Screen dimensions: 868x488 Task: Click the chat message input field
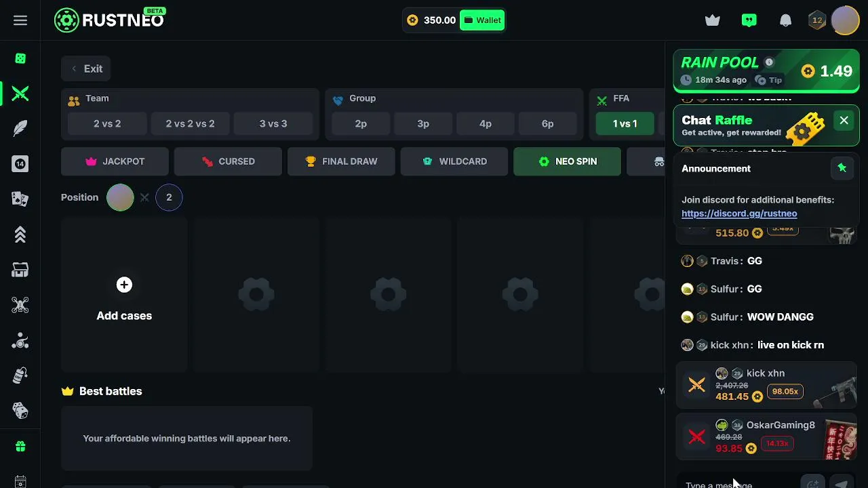[x=738, y=484]
